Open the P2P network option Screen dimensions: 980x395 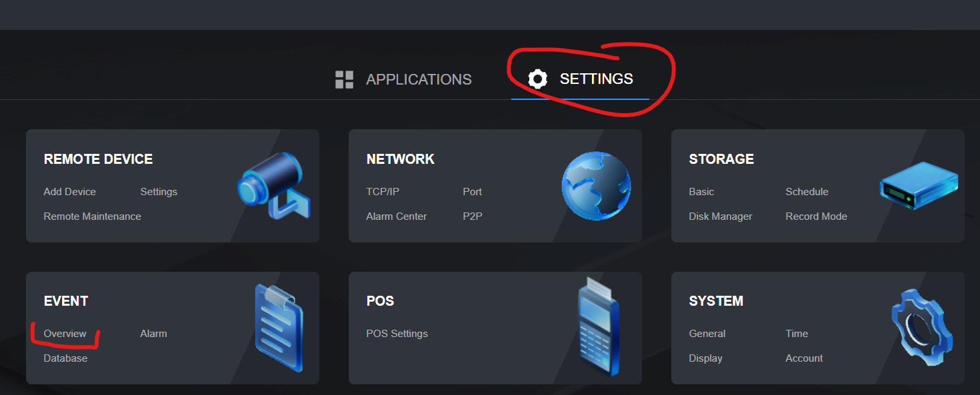tap(473, 216)
